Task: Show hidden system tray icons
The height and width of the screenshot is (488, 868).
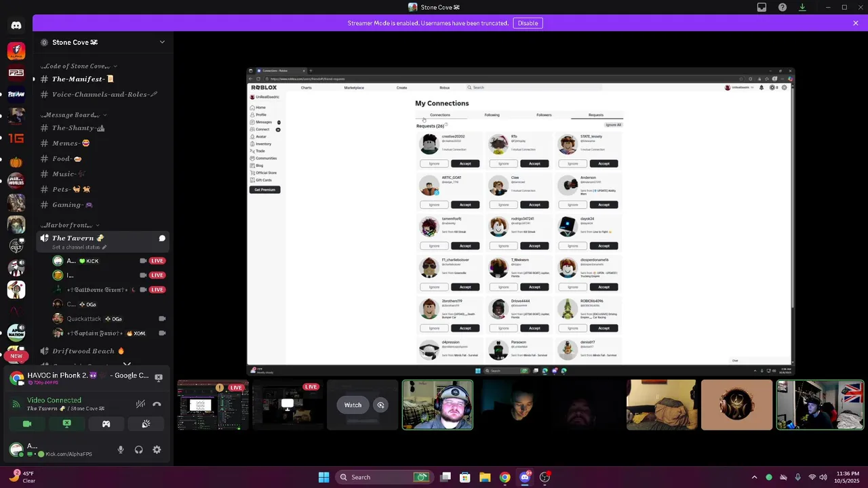Action: pos(754,477)
